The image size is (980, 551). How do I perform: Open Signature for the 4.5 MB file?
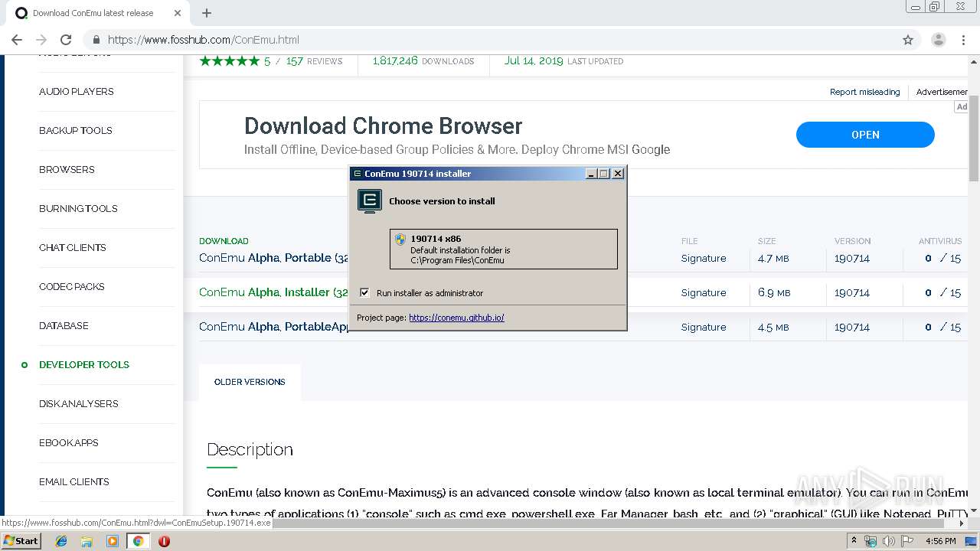click(x=704, y=327)
